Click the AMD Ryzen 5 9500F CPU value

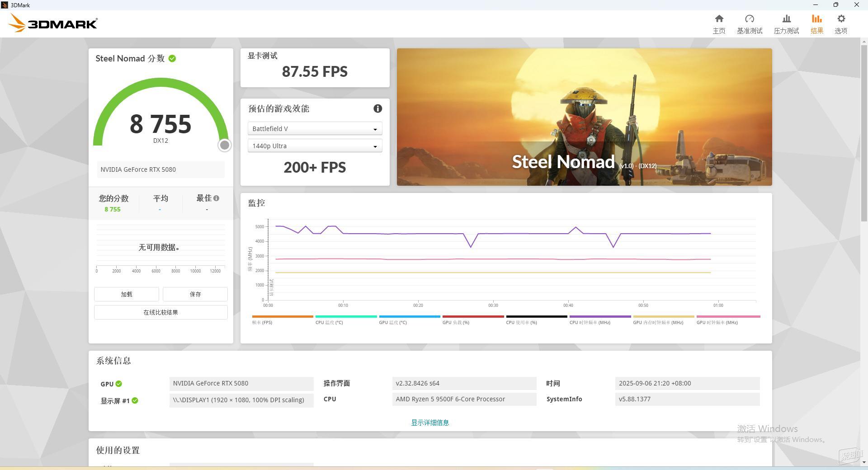(x=464, y=399)
